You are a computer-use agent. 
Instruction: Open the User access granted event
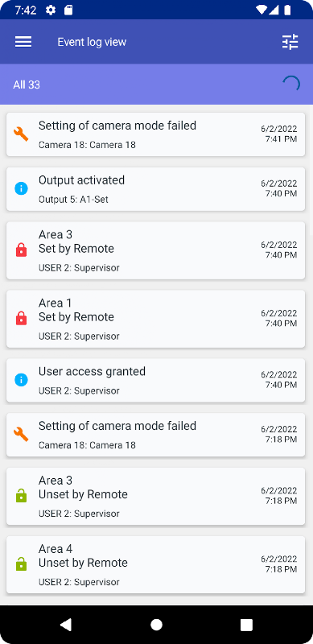pyautogui.click(x=155, y=380)
